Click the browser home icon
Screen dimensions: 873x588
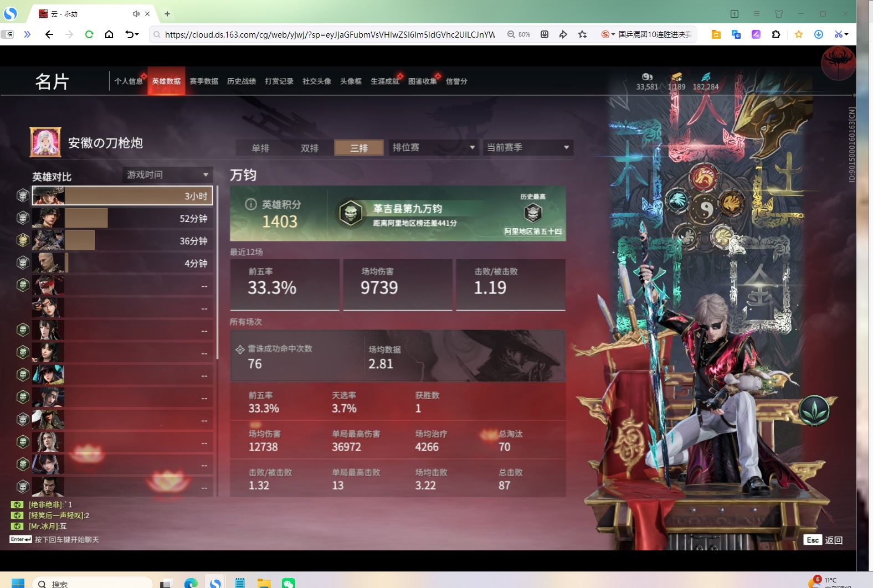coord(109,34)
